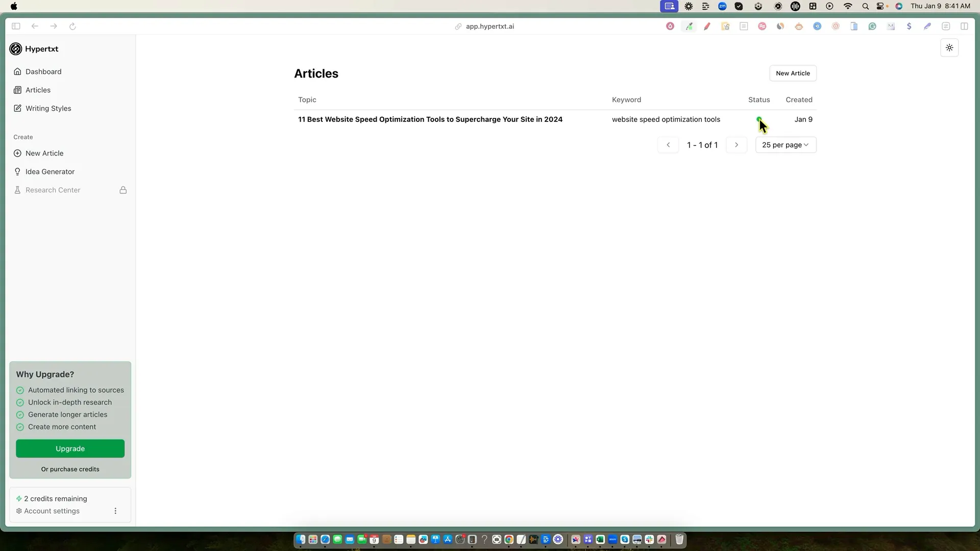The image size is (980, 551).
Task: Expand the 25 per page dropdown
Action: point(786,145)
